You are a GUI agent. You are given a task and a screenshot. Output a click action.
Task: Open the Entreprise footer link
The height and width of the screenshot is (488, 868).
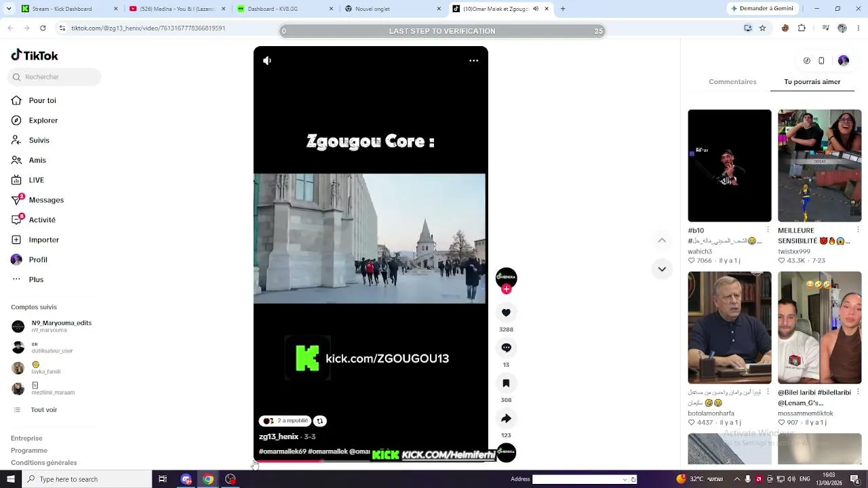coord(26,439)
